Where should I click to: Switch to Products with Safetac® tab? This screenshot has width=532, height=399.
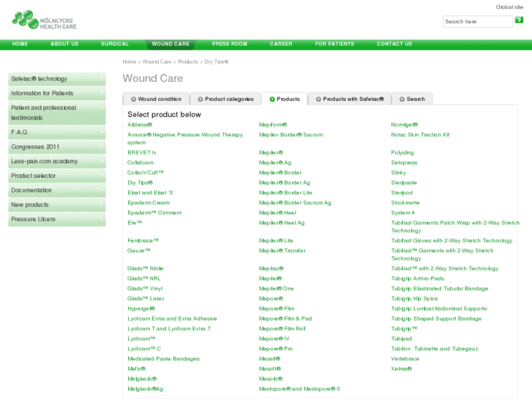pyautogui.click(x=350, y=99)
